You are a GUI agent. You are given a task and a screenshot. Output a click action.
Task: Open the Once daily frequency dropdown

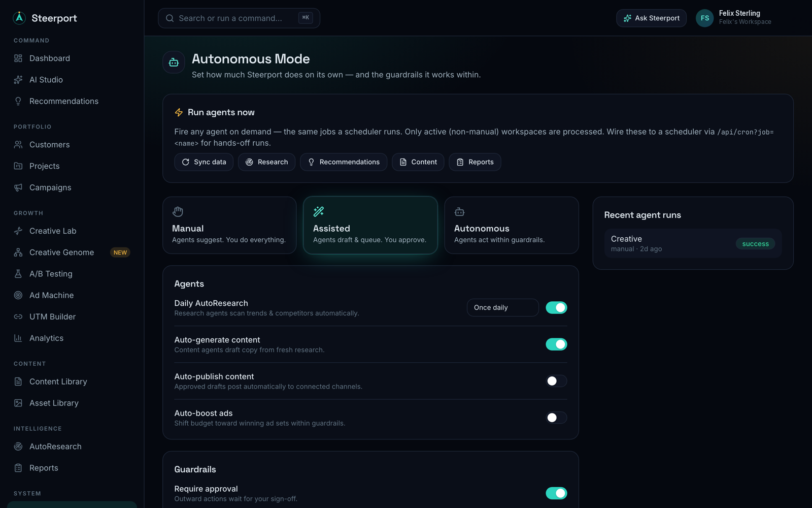502,307
